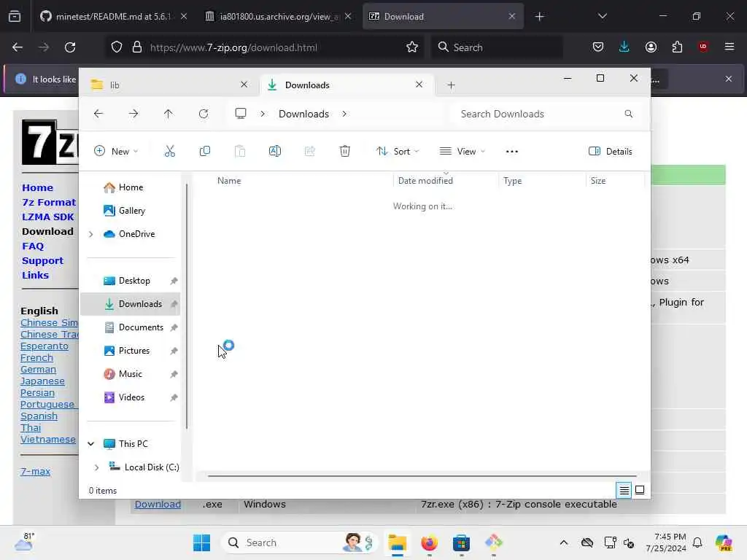This screenshot has width=747, height=560.
Task: Click the This PC monitor icon in address bar
Action: click(x=241, y=114)
